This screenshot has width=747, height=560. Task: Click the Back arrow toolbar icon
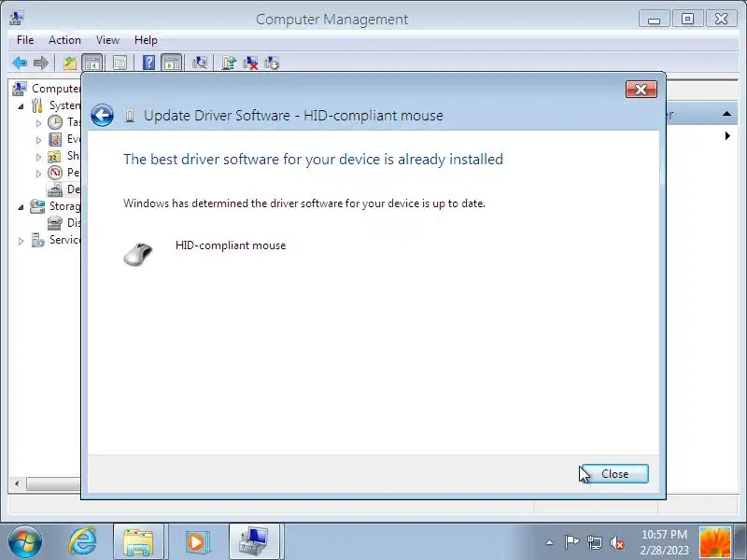pyautogui.click(x=20, y=63)
